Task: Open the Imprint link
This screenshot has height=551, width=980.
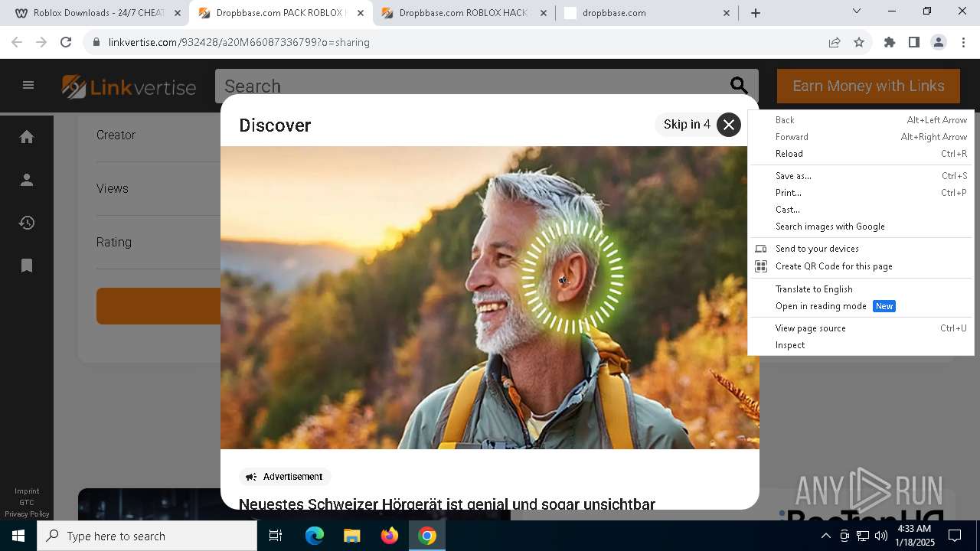Action: 27,491
